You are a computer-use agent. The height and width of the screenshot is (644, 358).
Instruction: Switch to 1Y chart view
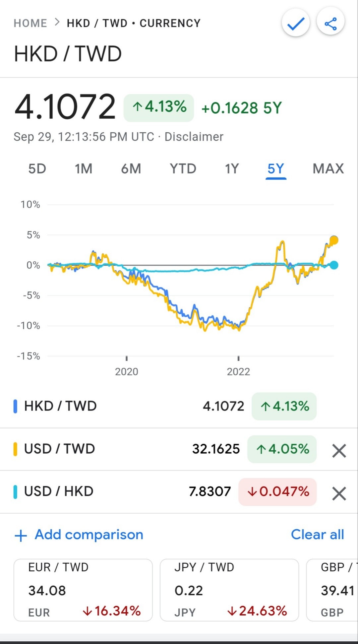tap(232, 169)
